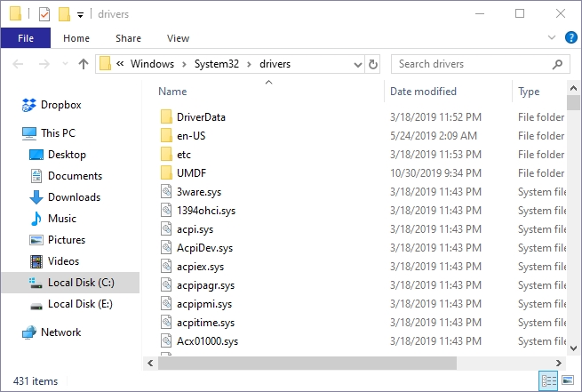Sort by Date modified column header
This screenshot has width=582, height=392.
click(423, 92)
